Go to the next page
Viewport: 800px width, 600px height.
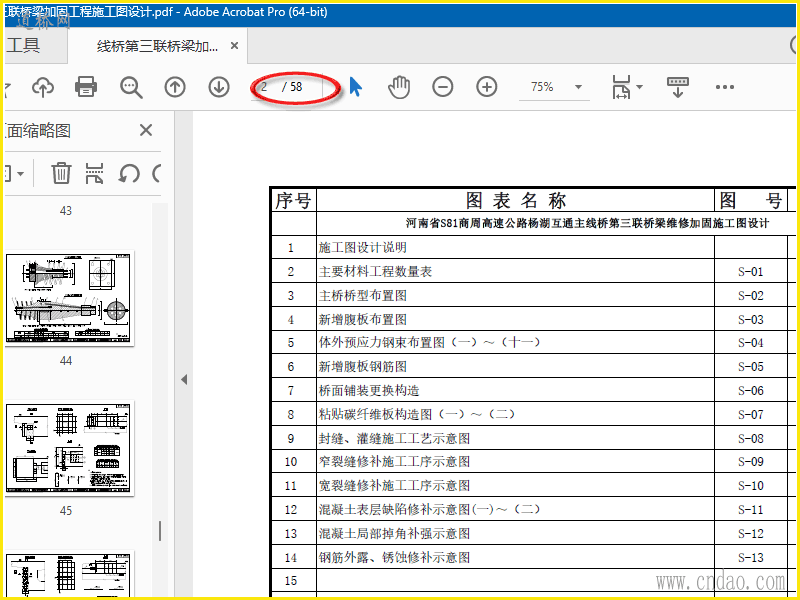tap(219, 87)
